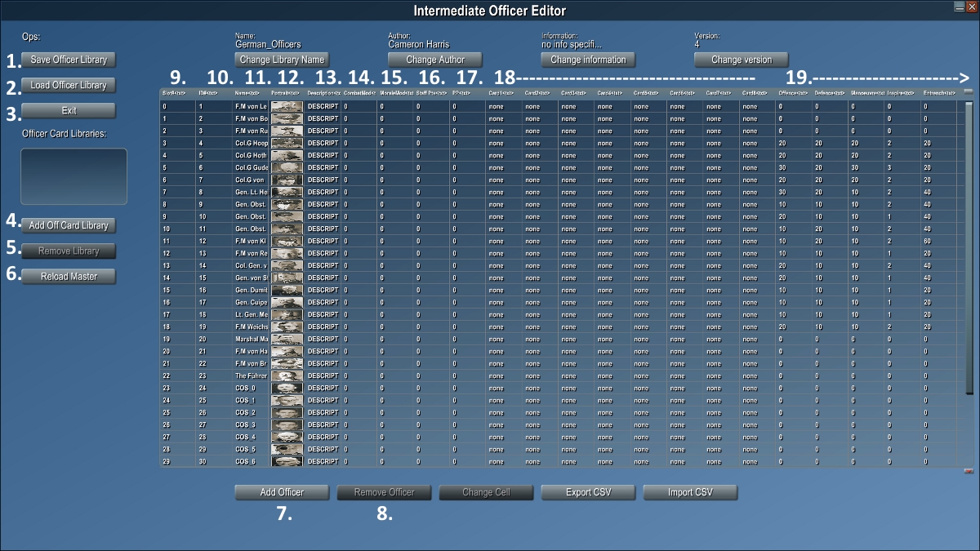This screenshot has width=980, height=551.
Task: Click the table's vertical scrollbar
Action: pyautogui.click(x=969, y=278)
